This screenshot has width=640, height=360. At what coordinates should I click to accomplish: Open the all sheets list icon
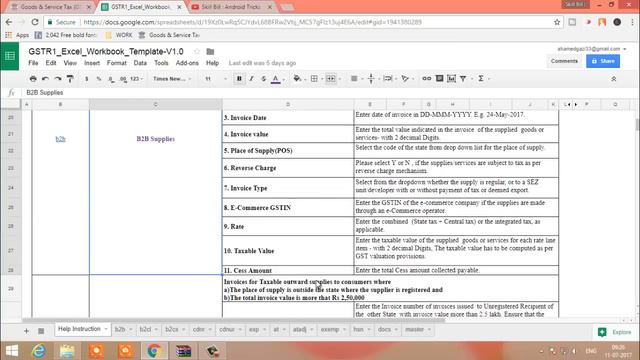(41, 331)
